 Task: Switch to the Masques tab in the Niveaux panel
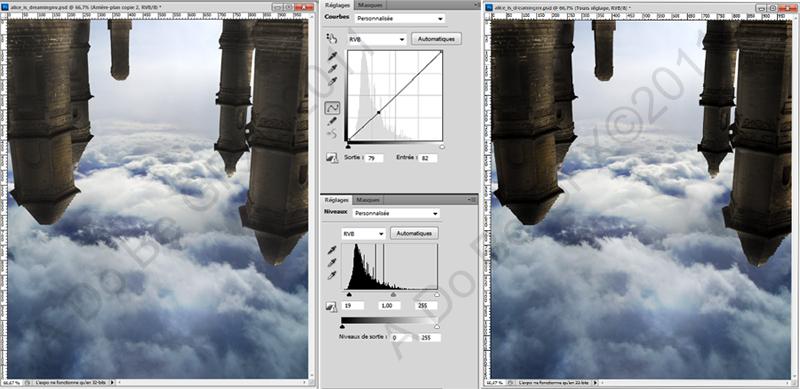click(367, 200)
